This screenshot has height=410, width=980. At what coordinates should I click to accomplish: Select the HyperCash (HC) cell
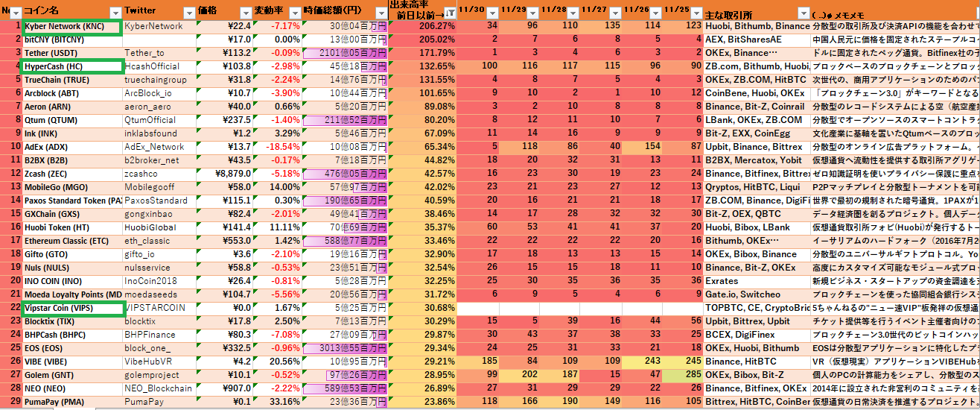tap(71, 67)
